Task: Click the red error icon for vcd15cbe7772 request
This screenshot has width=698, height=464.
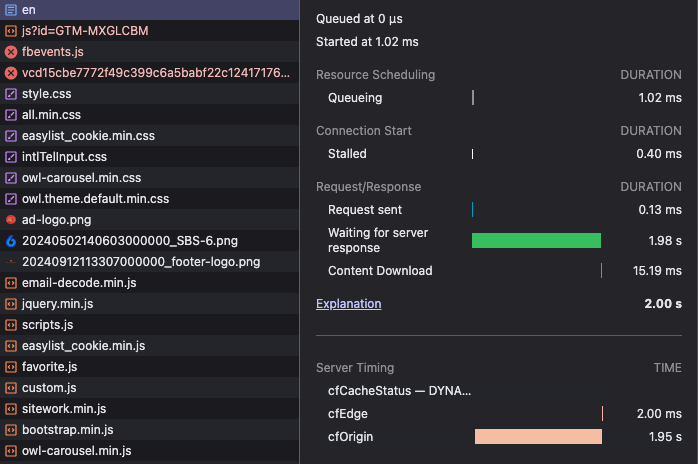Action: point(10,73)
